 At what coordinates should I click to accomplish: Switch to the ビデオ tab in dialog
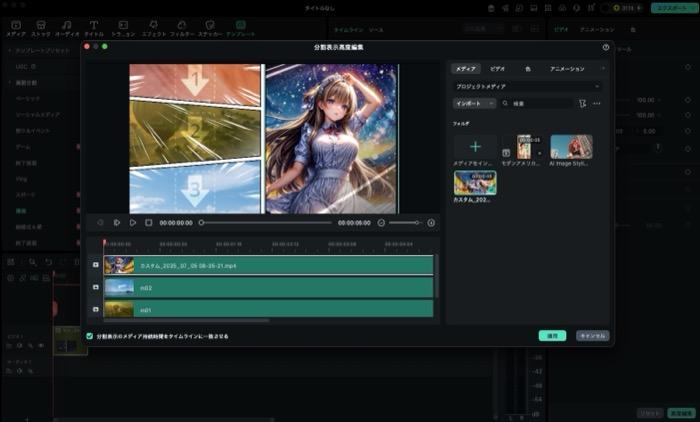click(497, 69)
